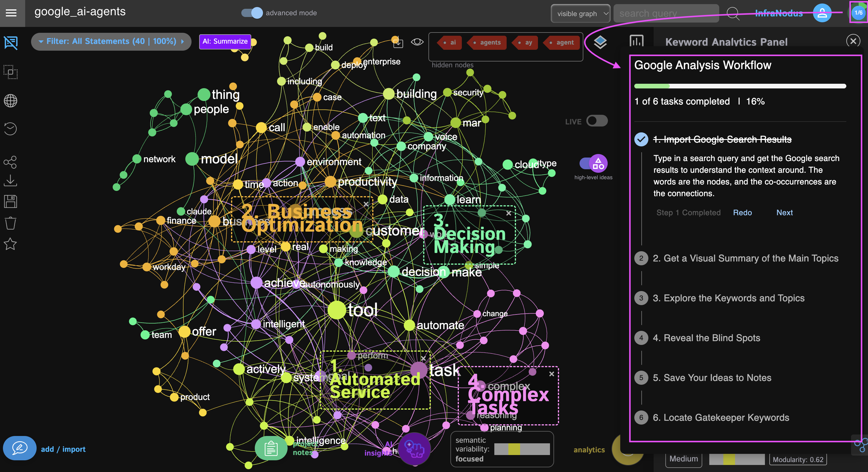868x472 pixels.
Task: Click the 'model' node in graph
Action: [192, 159]
